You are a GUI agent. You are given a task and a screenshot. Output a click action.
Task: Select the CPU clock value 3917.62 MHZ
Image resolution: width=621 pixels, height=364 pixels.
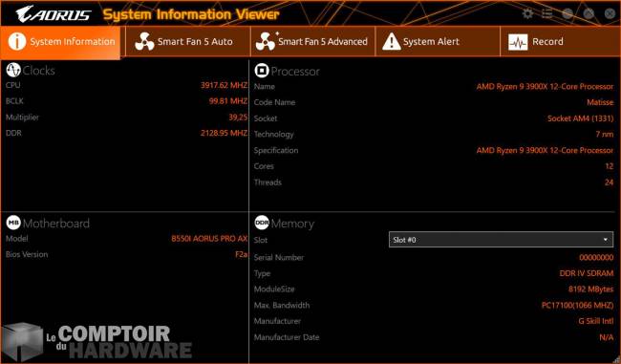click(x=224, y=85)
